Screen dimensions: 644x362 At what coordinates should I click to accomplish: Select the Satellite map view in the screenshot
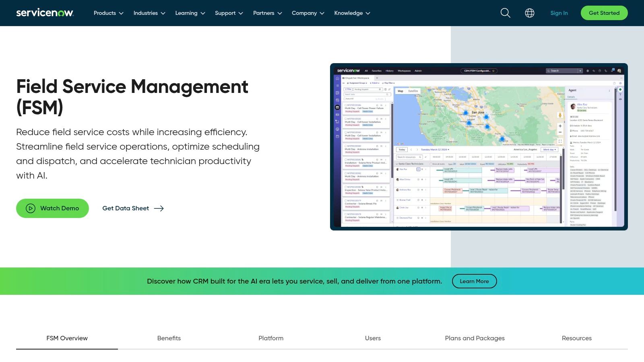[x=413, y=91]
